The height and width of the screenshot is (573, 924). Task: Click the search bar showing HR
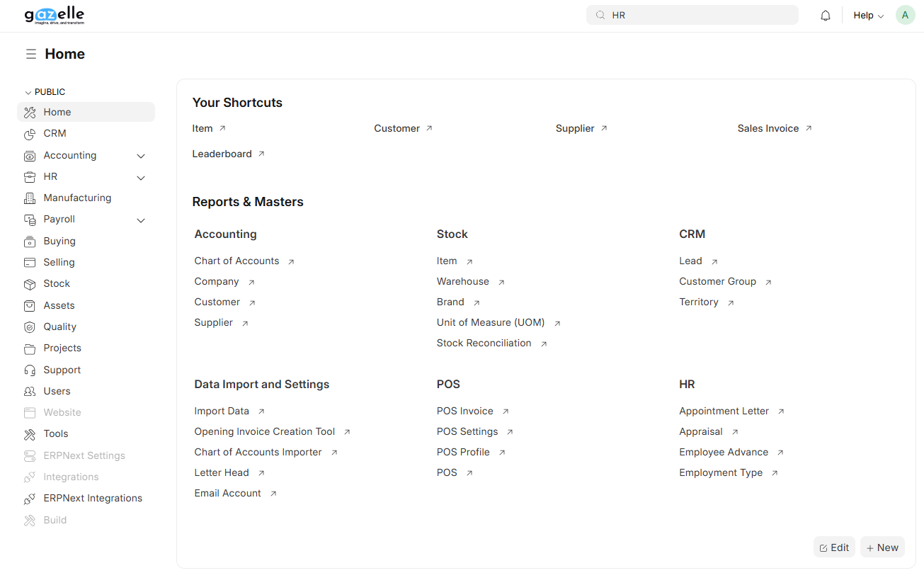click(692, 14)
